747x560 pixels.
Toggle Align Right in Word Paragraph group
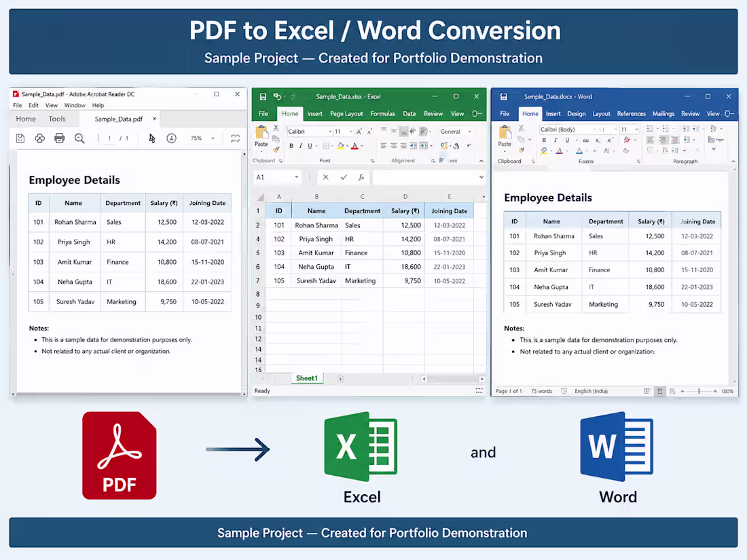coord(674,140)
